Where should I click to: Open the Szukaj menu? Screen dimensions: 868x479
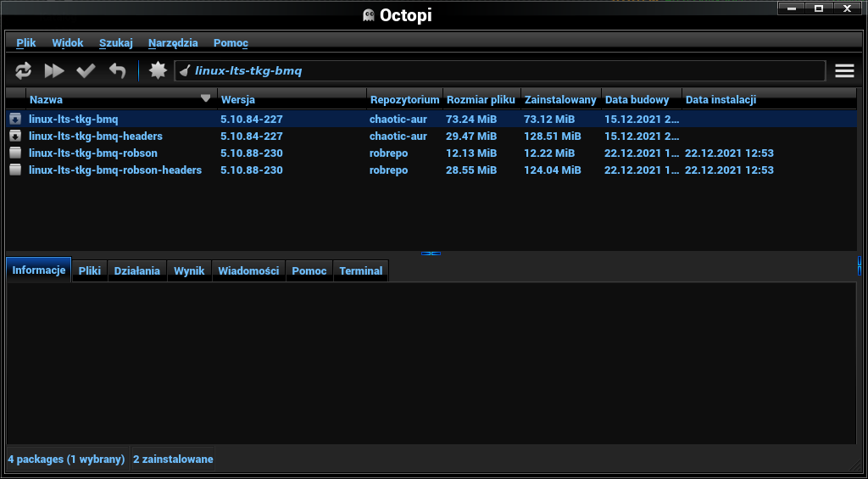tap(116, 42)
